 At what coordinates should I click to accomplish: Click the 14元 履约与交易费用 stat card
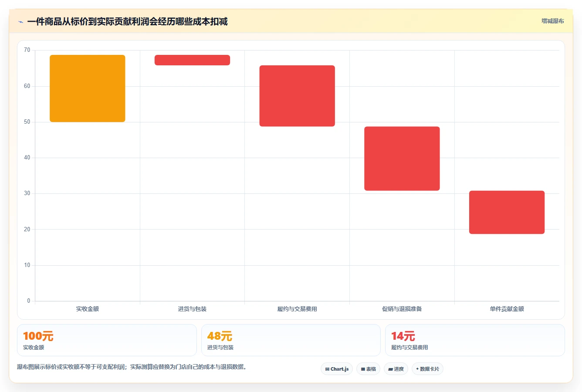(475, 340)
